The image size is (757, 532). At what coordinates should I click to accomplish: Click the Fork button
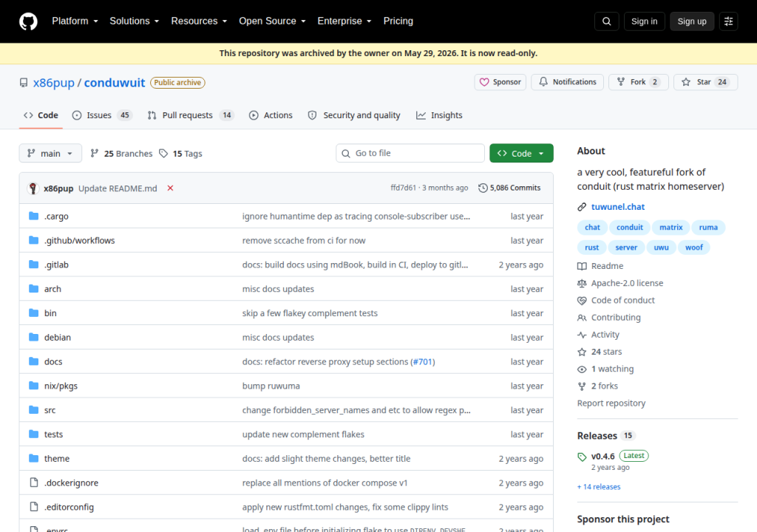point(638,82)
